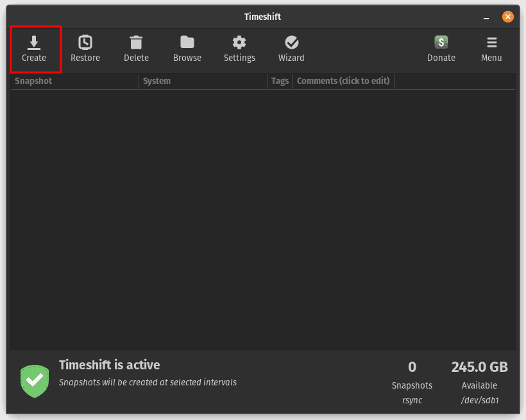Sort by the Snapshot column header
Viewport: 526px width, 420px height.
point(75,81)
